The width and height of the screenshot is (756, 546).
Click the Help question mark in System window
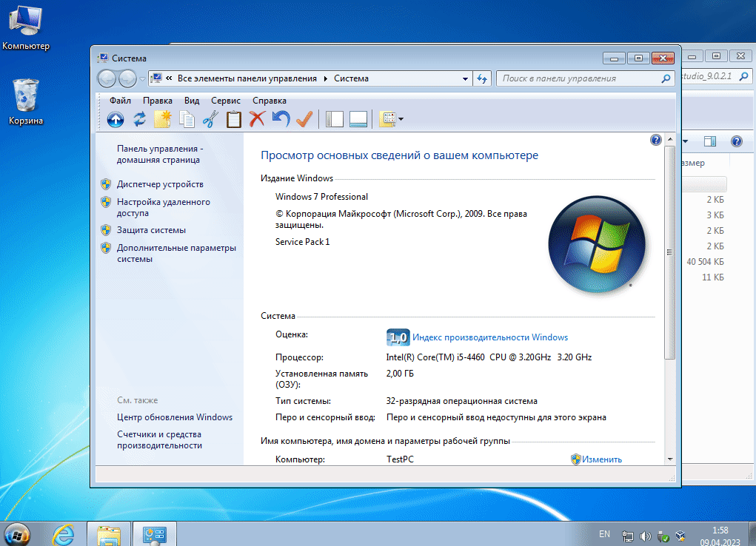(x=656, y=140)
